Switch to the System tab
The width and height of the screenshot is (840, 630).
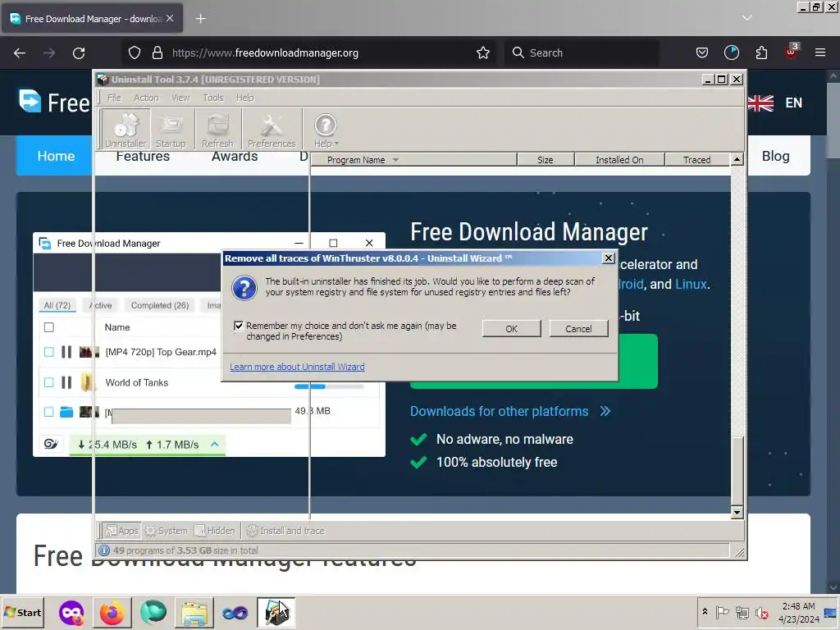click(x=167, y=531)
